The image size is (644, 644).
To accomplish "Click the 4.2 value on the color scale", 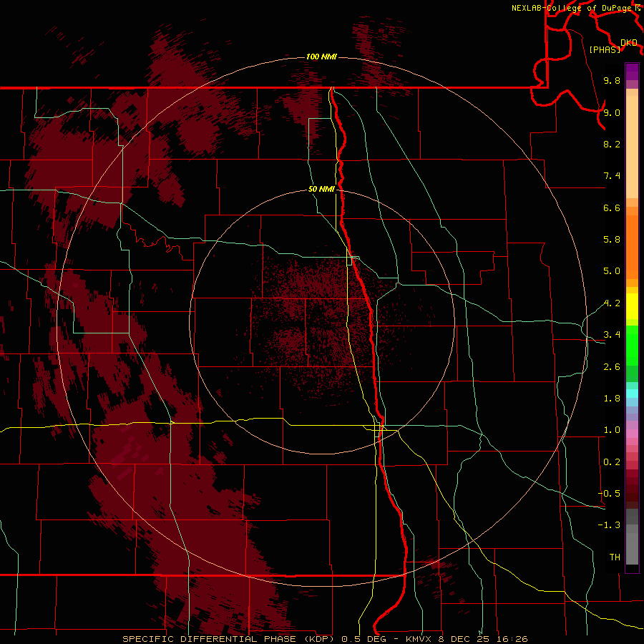I will [612, 303].
